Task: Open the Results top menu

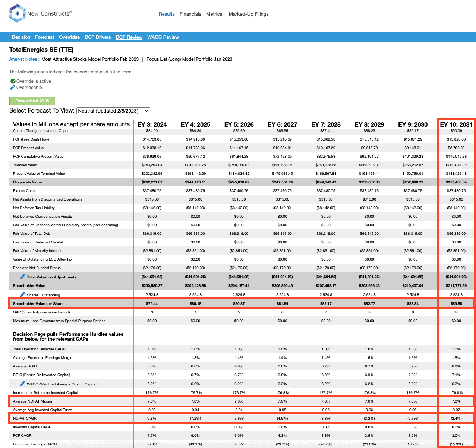Action: tap(167, 14)
